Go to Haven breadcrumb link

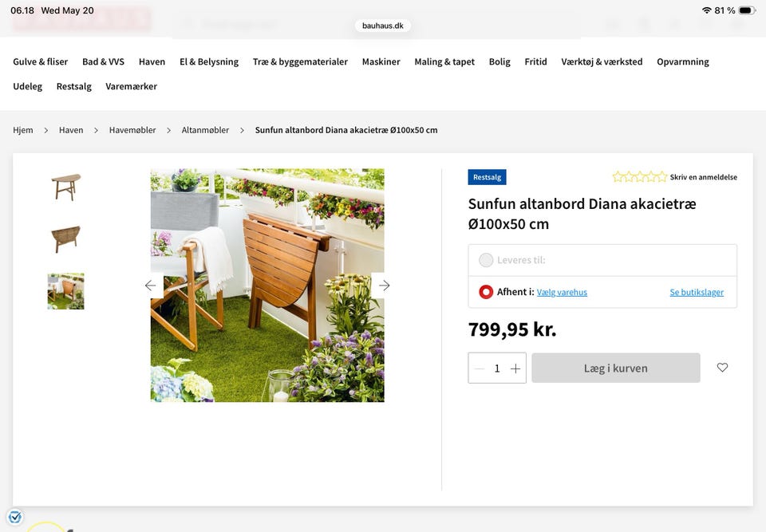coord(71,130)
